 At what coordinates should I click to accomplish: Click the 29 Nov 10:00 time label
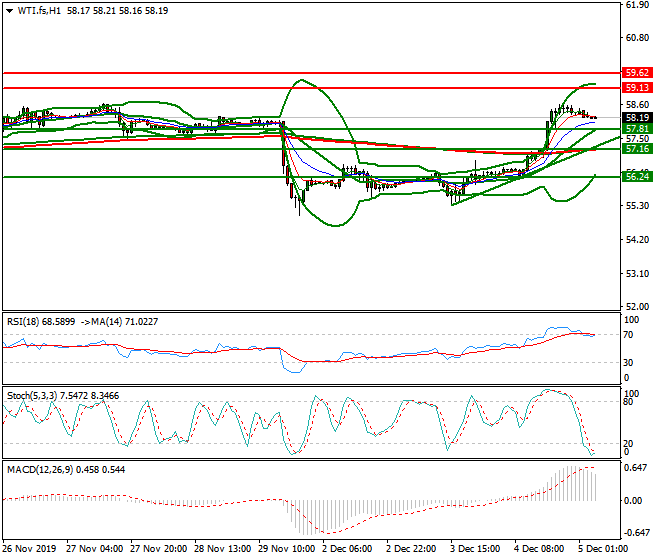click(x=287, y=549)
